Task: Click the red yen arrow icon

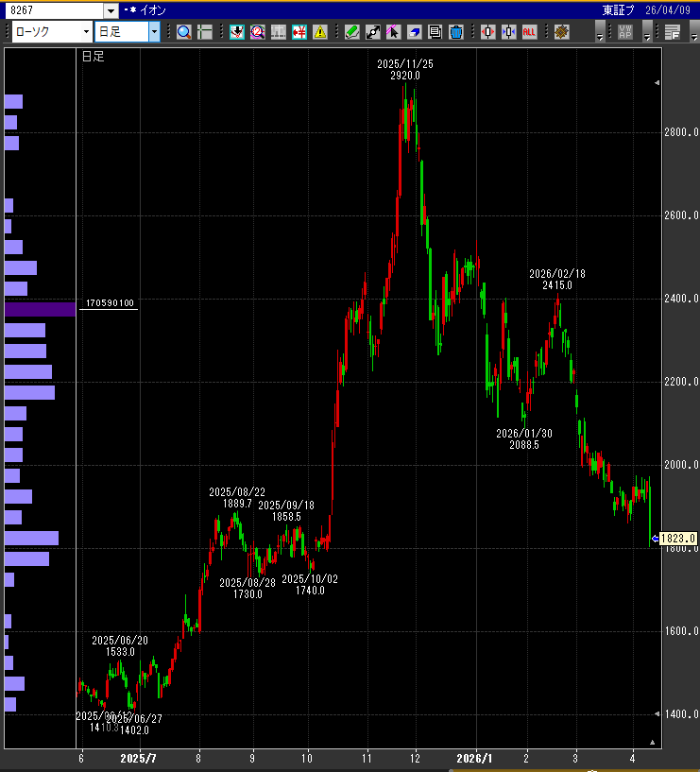Action: coord(299,32)
